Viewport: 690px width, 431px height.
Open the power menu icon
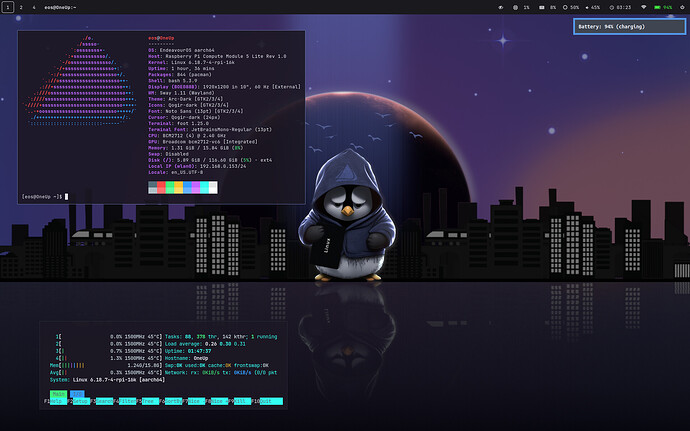point(681,7)
